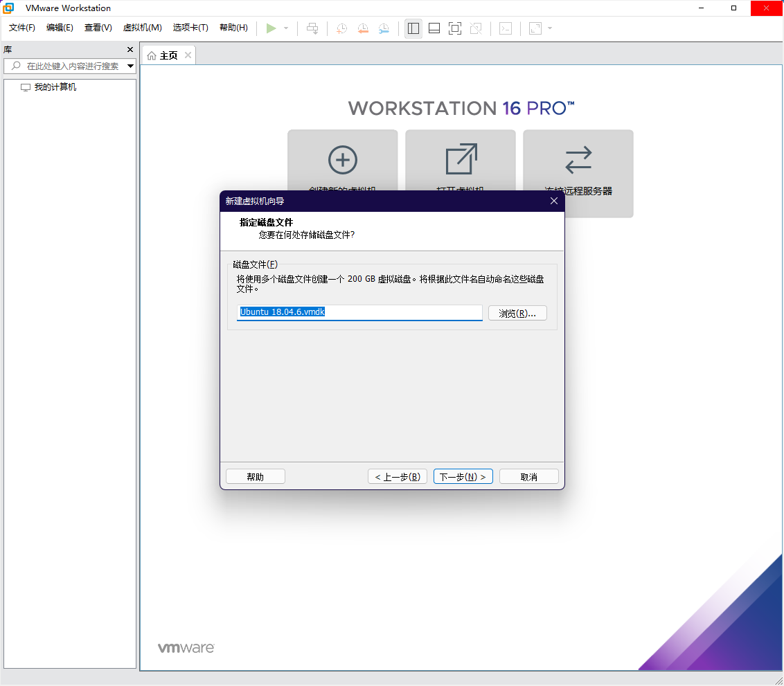Click the stretch guest display icon
This screenshot has height=686, width=784.
(535, 28)
